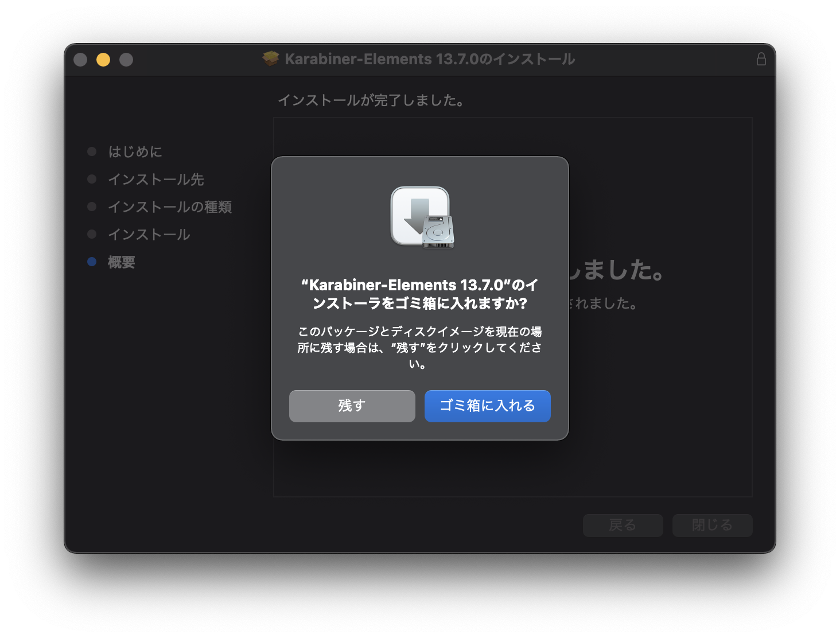
Task: Click the gray close window button
Action: click(80, 59)
